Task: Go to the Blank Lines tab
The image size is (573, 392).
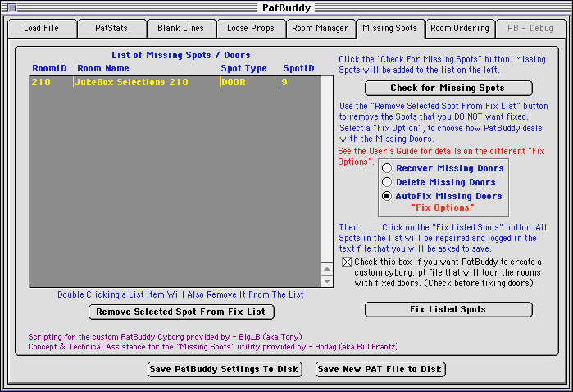Action: 181,29
